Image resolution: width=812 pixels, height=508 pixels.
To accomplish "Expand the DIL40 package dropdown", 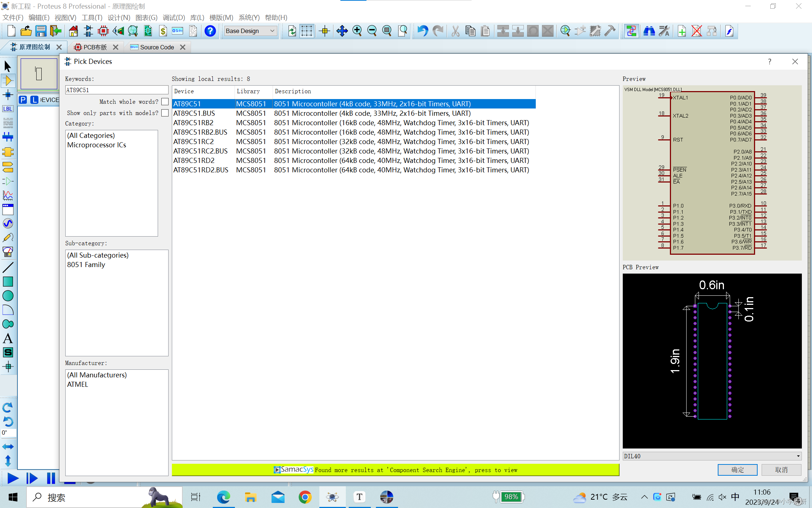I will pos(798,456).
